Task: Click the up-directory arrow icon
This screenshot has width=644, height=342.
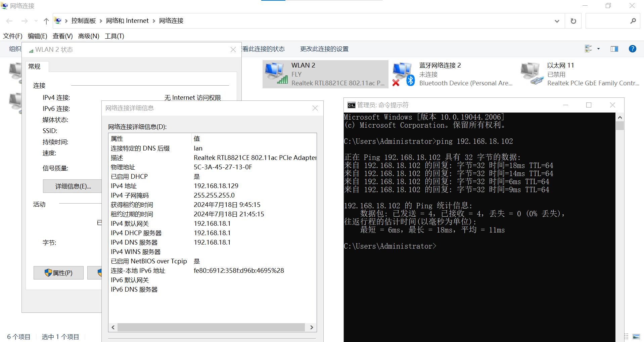Action: point(46,21)
